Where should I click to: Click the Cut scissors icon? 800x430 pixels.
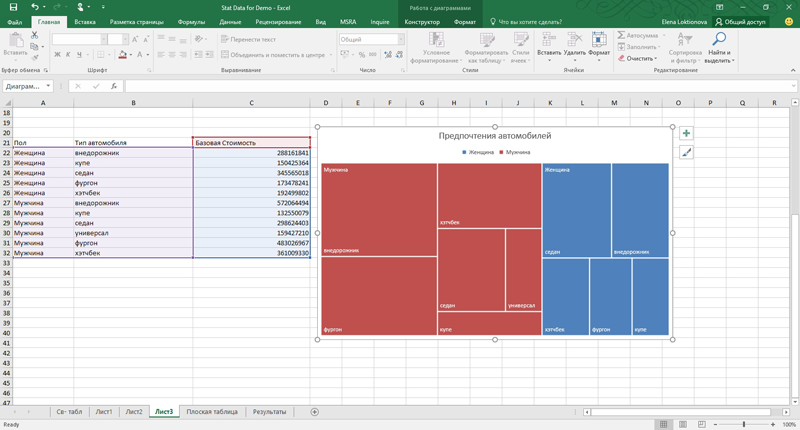(x=34, y=35)
